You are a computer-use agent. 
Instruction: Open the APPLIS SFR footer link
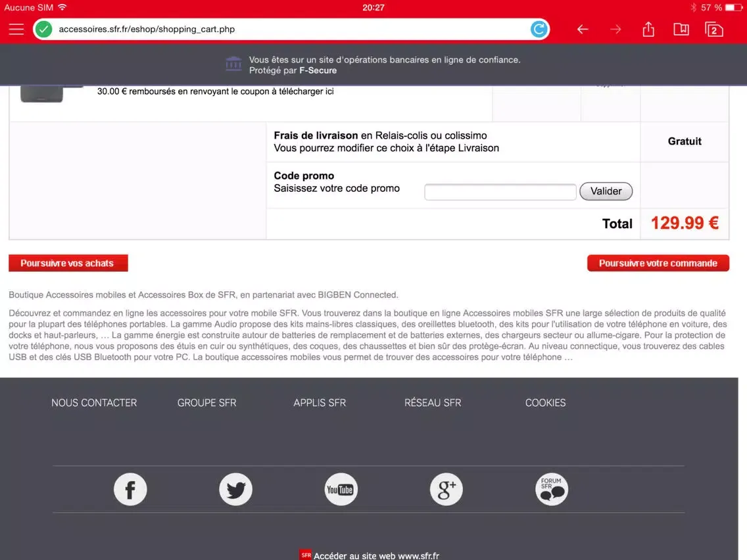point(320,403)
